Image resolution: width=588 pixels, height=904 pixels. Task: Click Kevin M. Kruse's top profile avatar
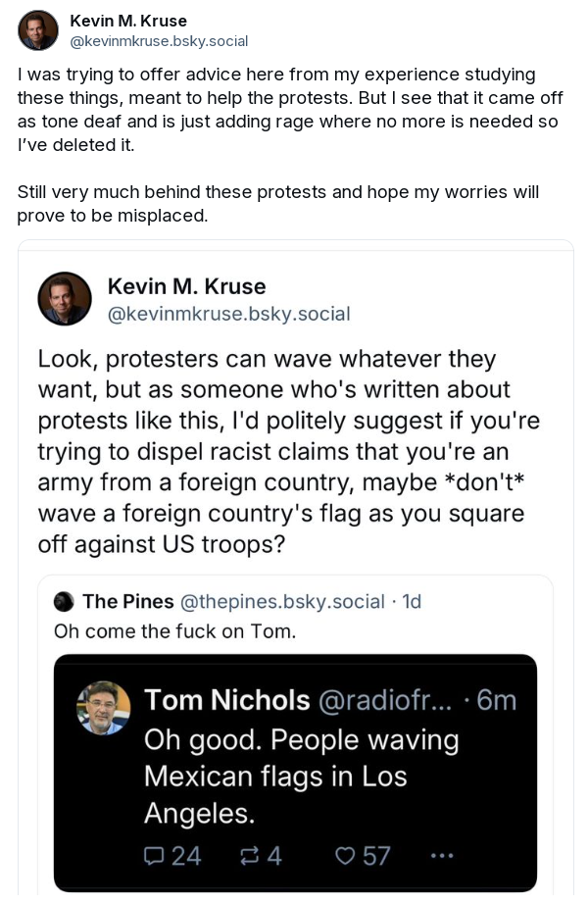coord(38,30)
